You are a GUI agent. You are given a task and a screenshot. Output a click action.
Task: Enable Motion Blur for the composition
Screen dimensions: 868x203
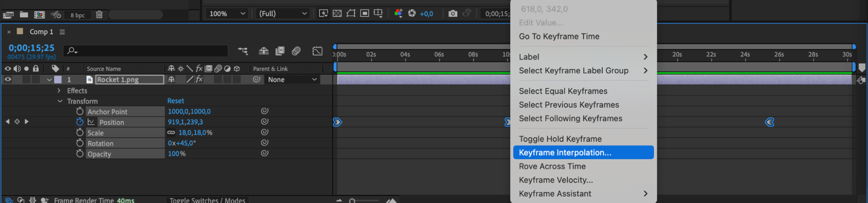click(x=296, y=51)
